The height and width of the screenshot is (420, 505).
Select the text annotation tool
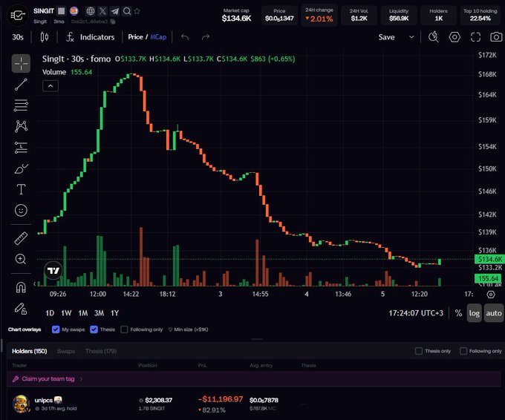tap(21, 189)
